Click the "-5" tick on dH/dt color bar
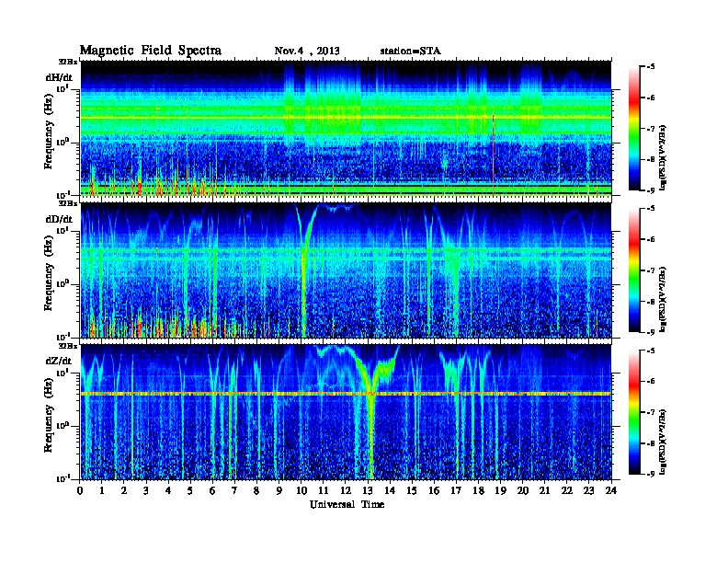The image size is (728, 563). pos(650,67)
